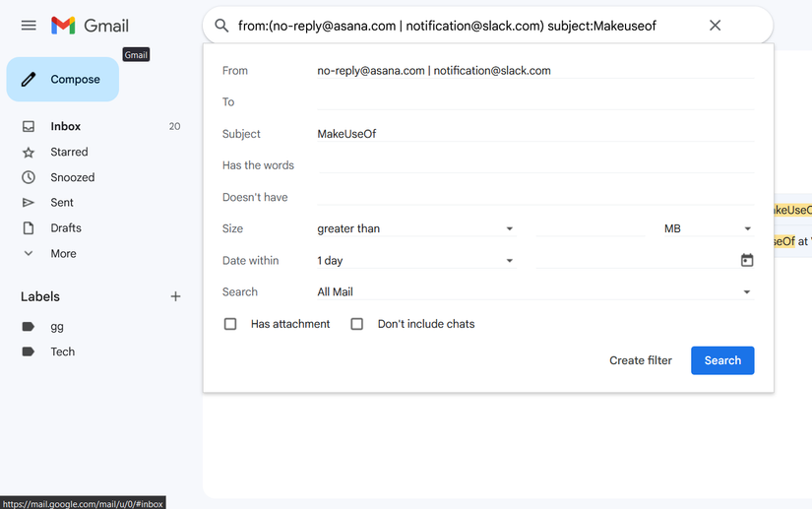812x509 pixels.
Task: Click Create filter
Action: [x=641, y=360]
